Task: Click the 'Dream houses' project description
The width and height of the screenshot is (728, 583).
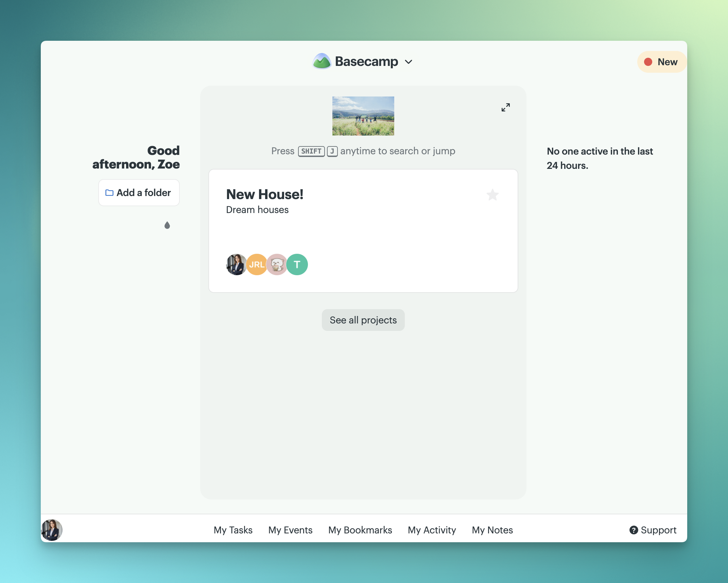Action: (257, 210)
